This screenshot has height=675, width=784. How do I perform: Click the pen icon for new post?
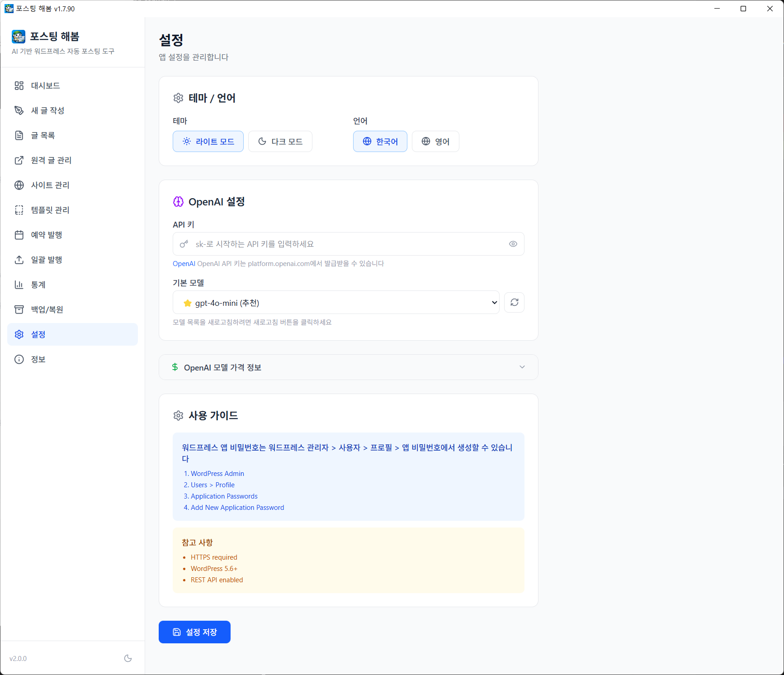pyautogui.click(x=19, y=110)
